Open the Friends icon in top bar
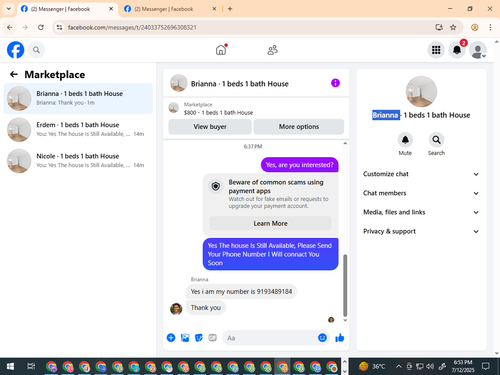The width and height of the screenshot is (500, 375). point(272,50)
